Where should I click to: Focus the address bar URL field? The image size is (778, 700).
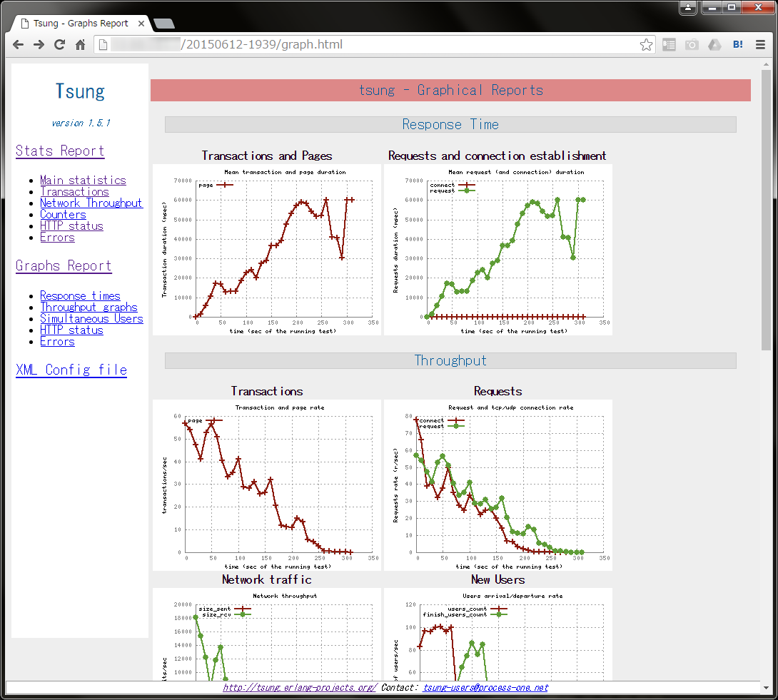[x=371, y=45]
